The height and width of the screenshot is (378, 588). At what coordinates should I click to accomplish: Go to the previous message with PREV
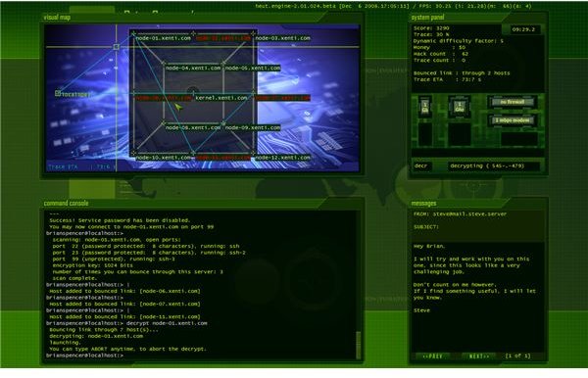pos(432,356)
